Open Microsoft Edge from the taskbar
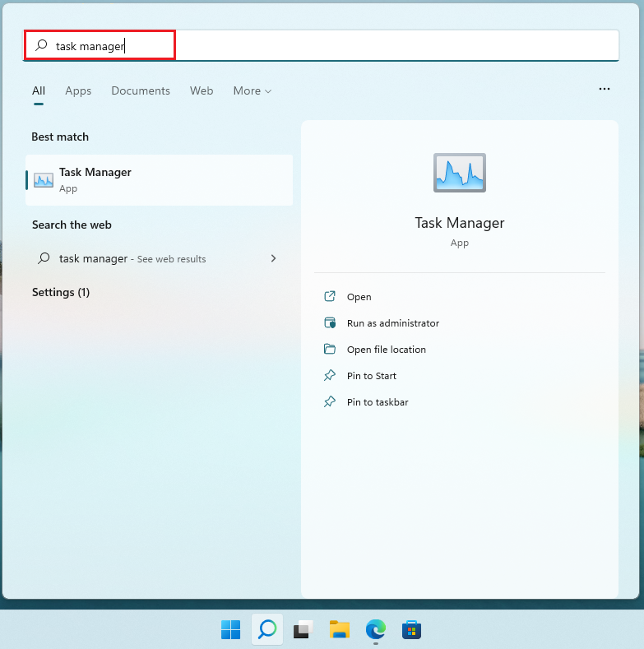 coord(376,630)
